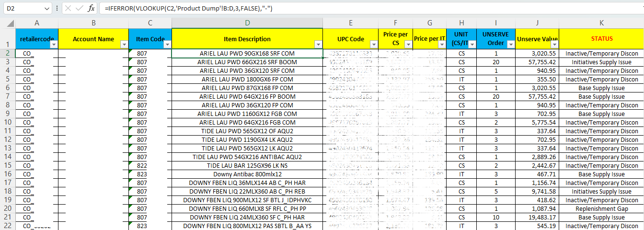This screenshot has width=644, height=230.
Task: Click Unserve Value cell 5,775.54
Action: click(537, 122)
